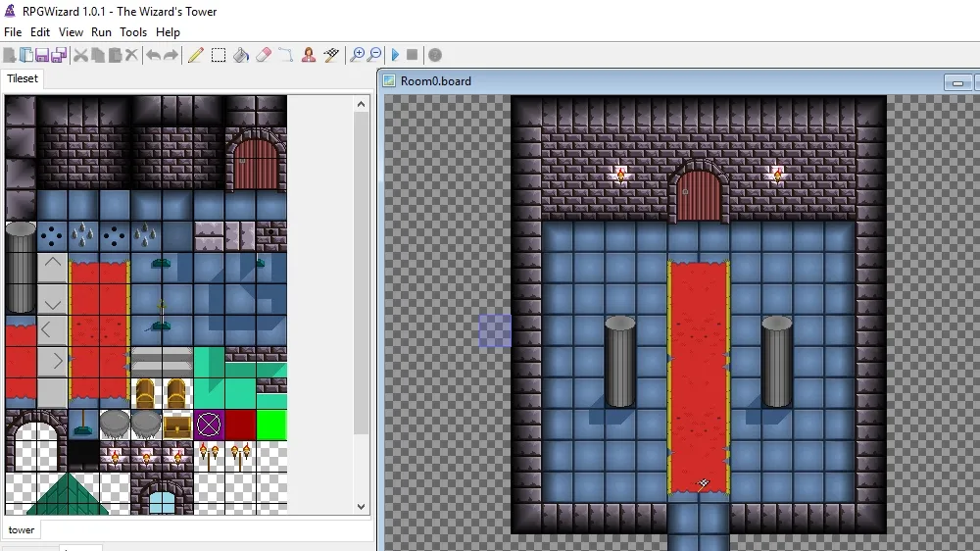Switch to the Tileset tab
This screenshot has width=980, height=551.
(x=23, y=78)
